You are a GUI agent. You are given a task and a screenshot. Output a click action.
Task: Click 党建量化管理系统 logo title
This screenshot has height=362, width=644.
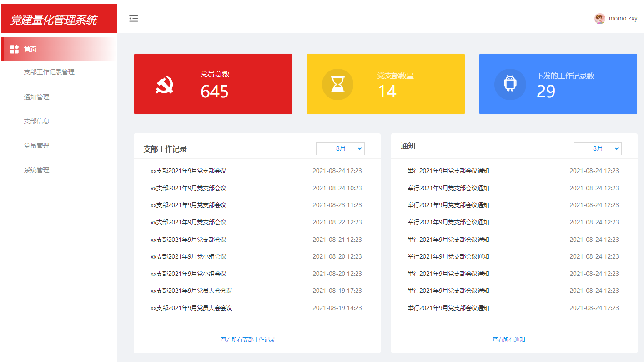coord(54,20)
